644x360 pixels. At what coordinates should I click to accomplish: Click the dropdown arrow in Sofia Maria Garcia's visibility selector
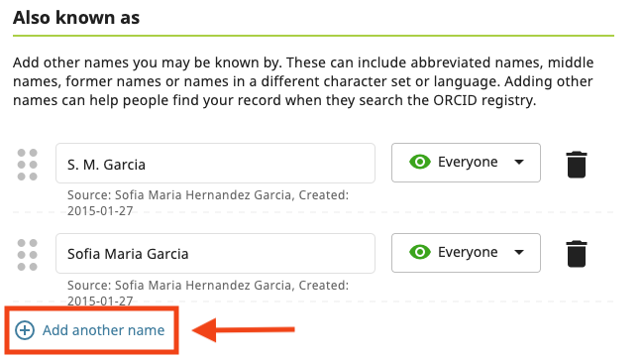pyautogui.click(x=519, y=252)
